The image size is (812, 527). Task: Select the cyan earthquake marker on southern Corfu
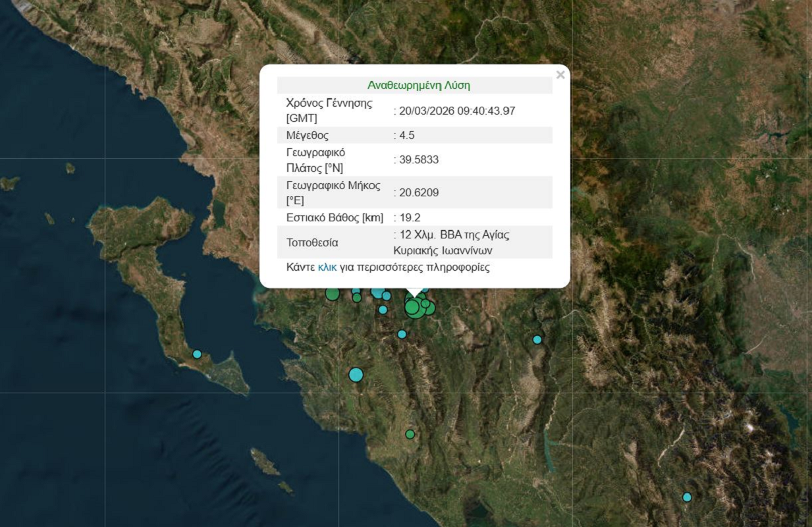pyautogui.click(x=197, y=354)
